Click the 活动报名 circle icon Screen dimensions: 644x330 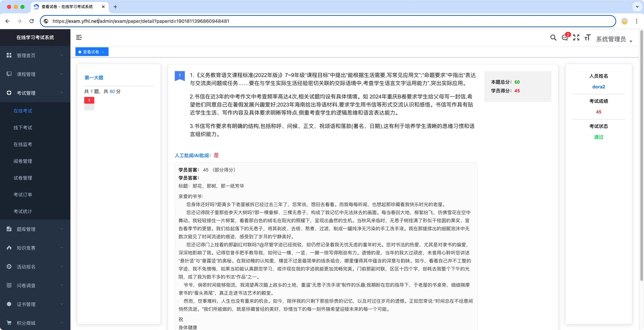pyautogui.click(x=9, y=267)
